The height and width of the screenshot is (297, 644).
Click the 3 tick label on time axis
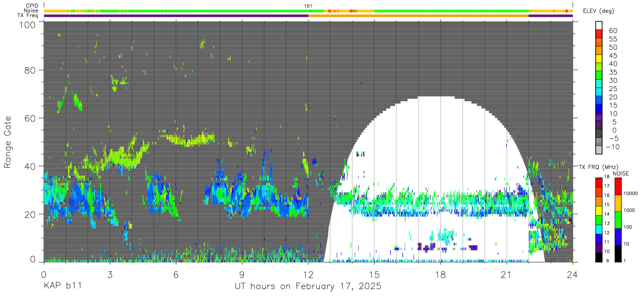pyautogui.click(x=110, y=274)
